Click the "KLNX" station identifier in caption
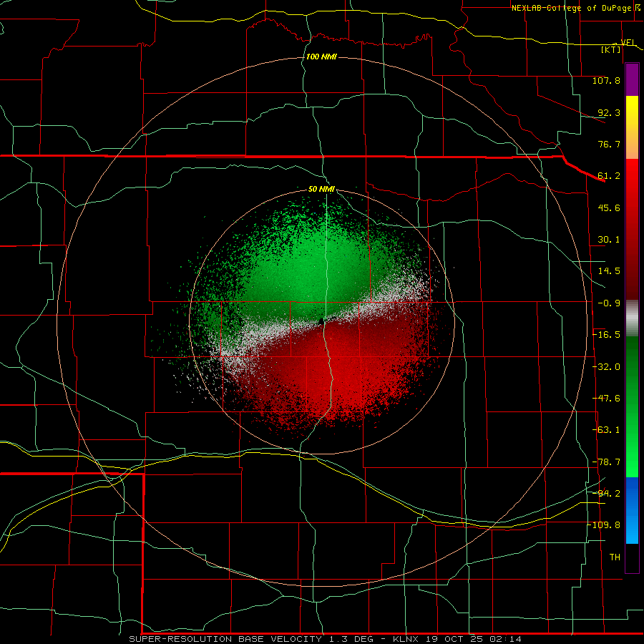 406,639
